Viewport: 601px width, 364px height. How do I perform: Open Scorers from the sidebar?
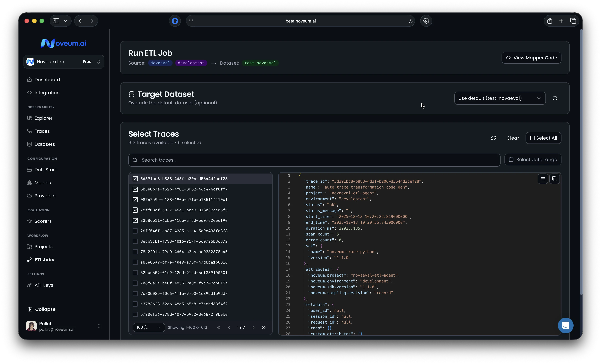pyautogui.click(x=43, y=221)
